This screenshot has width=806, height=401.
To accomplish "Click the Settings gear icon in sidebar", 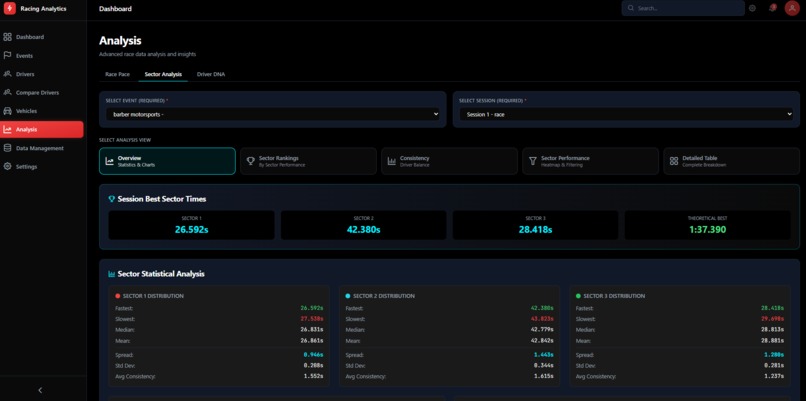I will 7,167.
